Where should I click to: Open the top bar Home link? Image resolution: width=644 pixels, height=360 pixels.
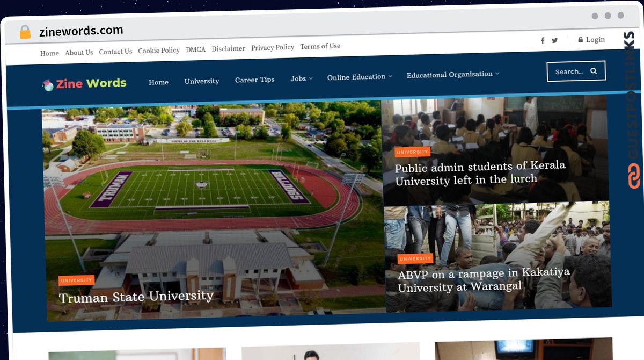click(49, 53)
